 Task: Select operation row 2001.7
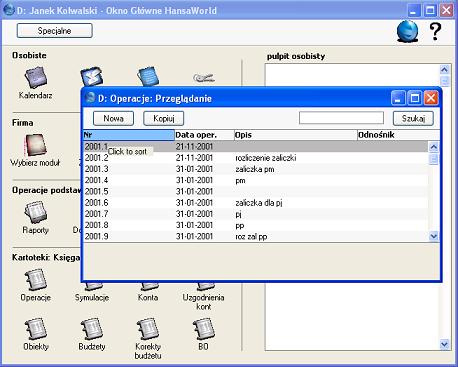[x=256, y=214]
